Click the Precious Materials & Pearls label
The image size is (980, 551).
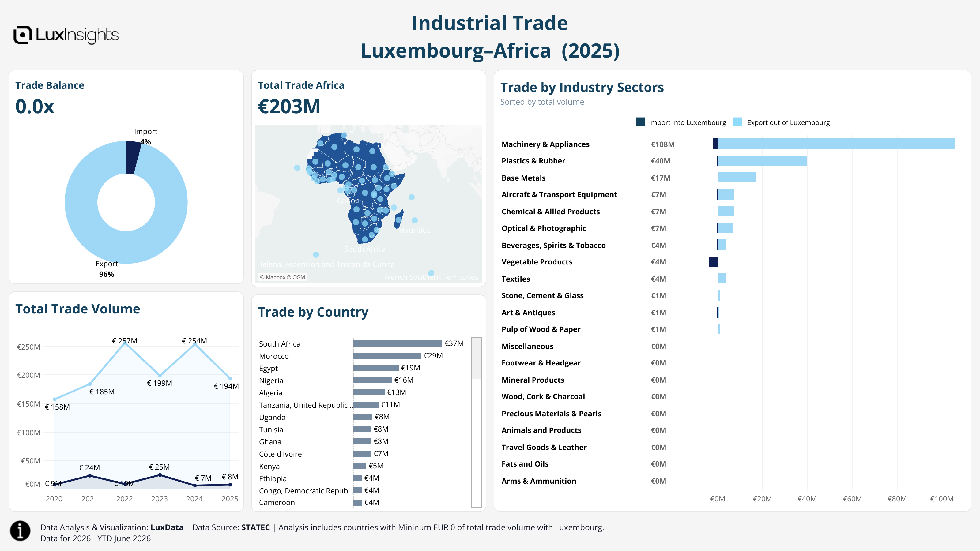pos(551,413)
